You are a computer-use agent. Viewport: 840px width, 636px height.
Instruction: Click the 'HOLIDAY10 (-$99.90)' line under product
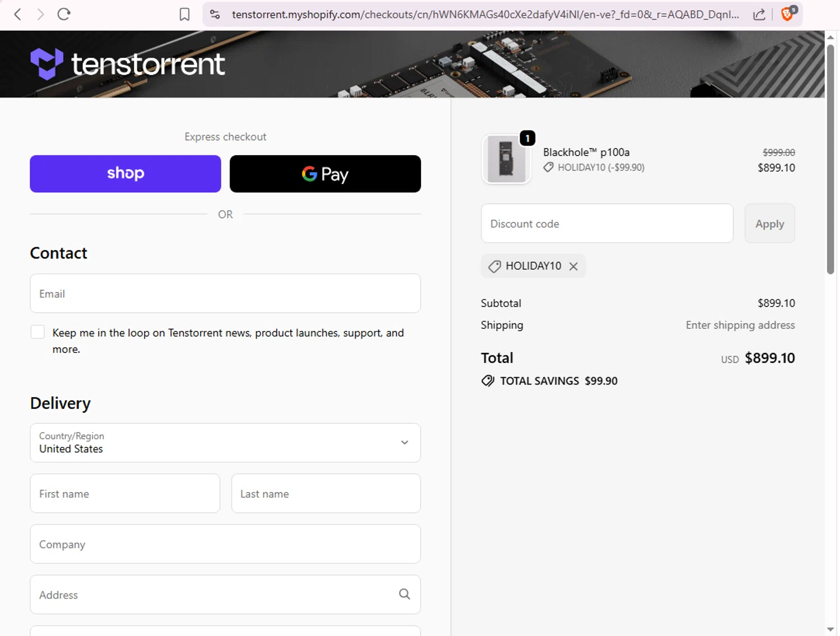601,168
